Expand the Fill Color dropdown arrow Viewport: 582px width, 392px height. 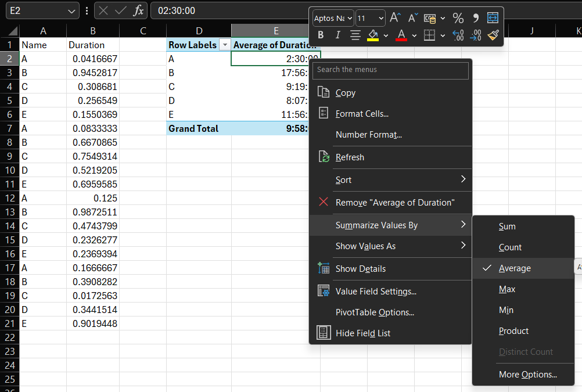click(386, 35)
